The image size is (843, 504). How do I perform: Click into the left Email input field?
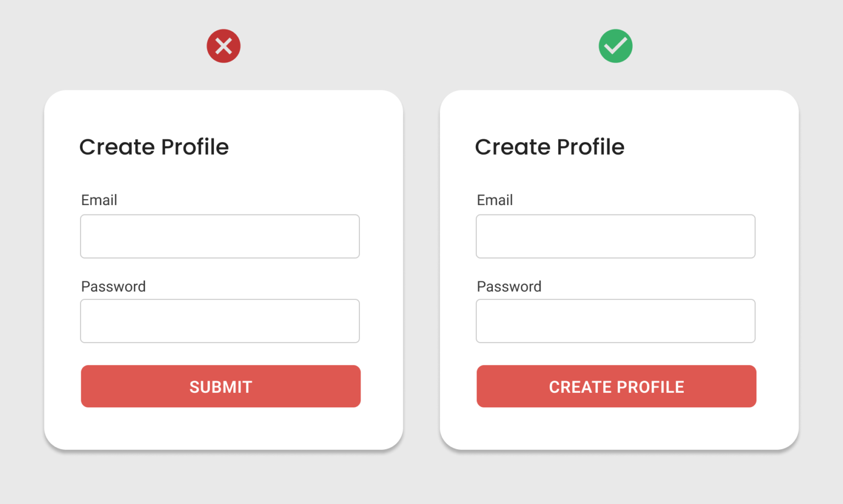coord(220,236)
